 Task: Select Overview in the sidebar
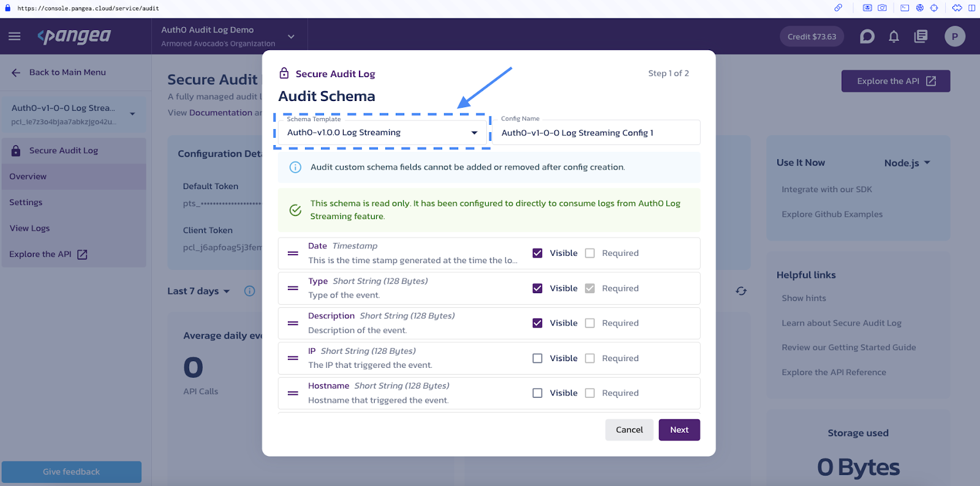click(73, 176)
